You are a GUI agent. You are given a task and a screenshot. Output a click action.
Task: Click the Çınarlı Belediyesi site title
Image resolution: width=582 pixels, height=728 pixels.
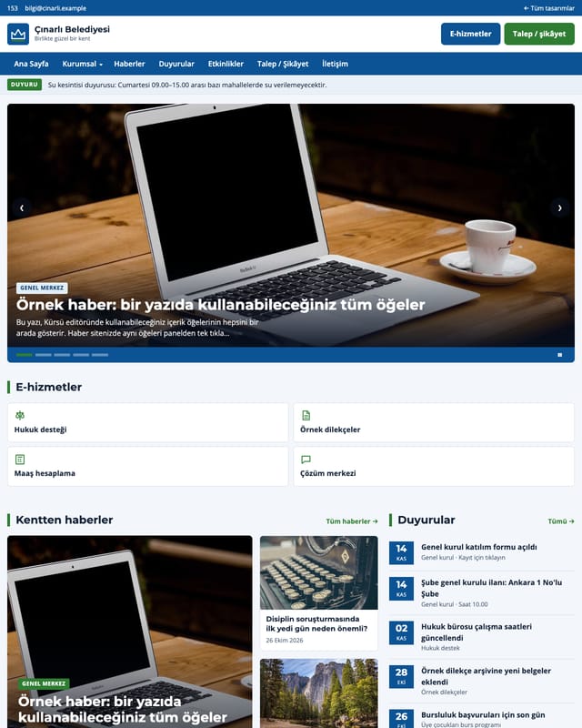click(72, 29)
